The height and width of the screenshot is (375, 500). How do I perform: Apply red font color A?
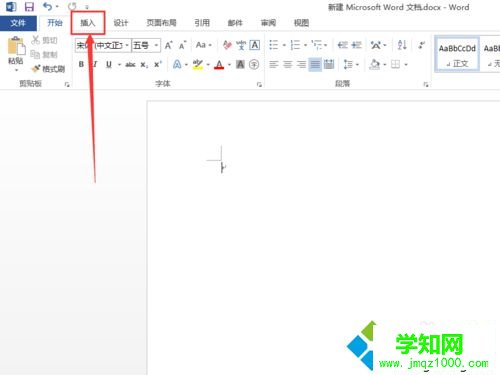pos(219,64)
